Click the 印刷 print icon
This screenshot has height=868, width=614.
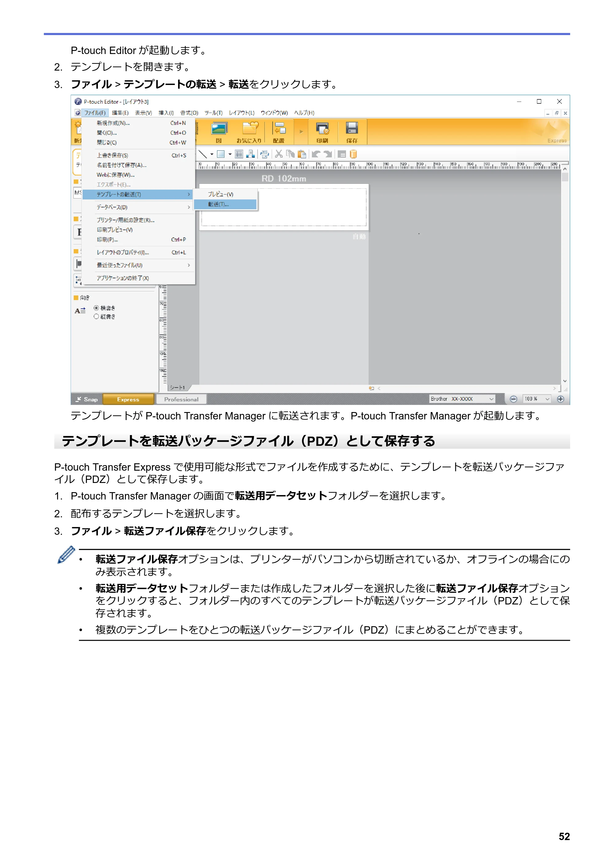tap(322, 132)
